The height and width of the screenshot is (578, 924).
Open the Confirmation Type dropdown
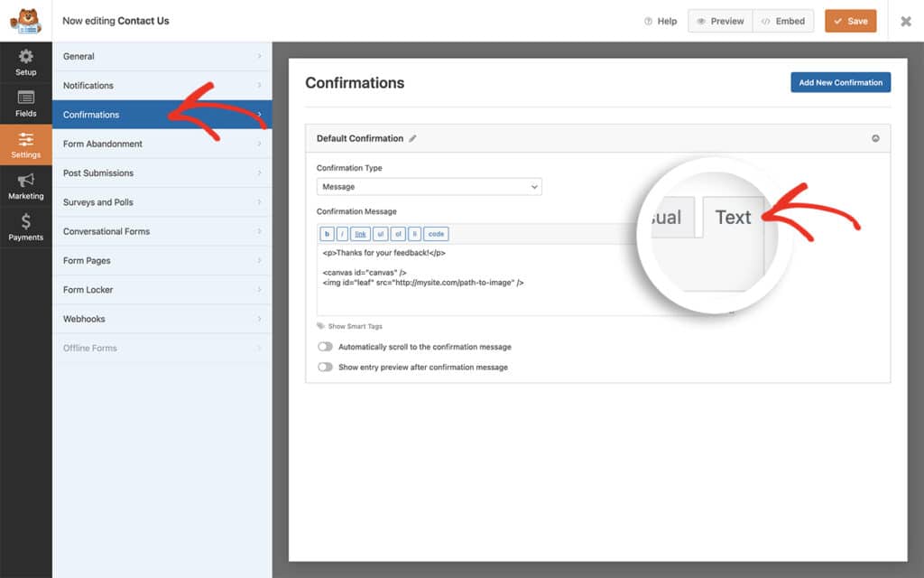pos(429,187)
